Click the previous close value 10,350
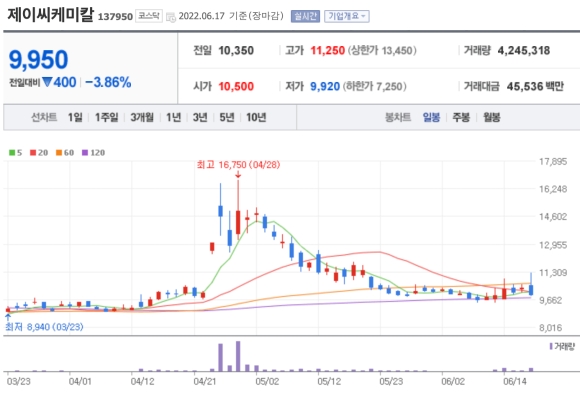 pos(236,50)
